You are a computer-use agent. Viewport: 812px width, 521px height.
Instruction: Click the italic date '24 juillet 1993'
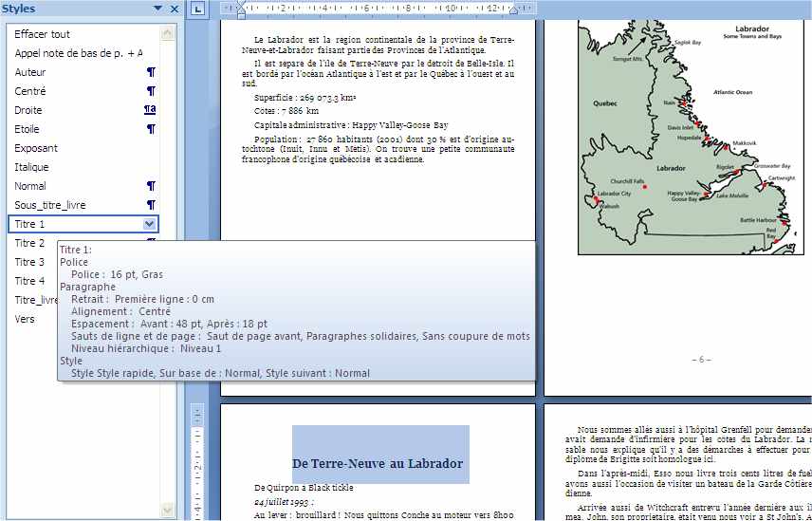coord(284,502)
